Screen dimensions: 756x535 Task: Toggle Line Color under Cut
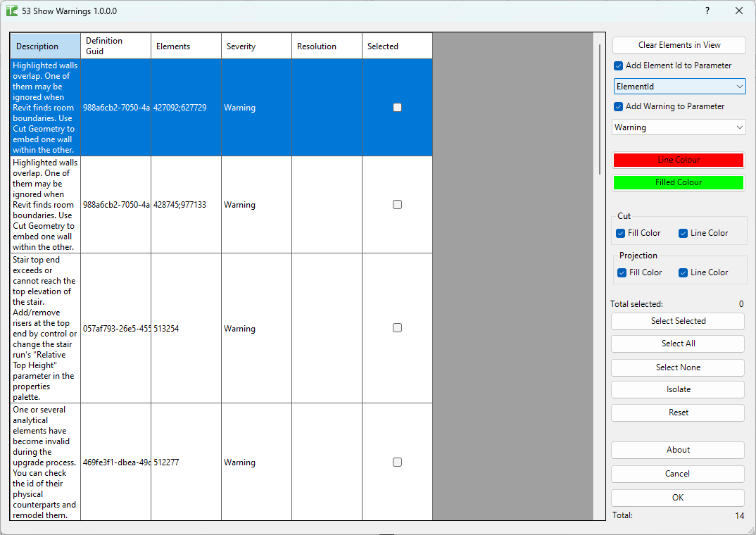click(682, 232)
